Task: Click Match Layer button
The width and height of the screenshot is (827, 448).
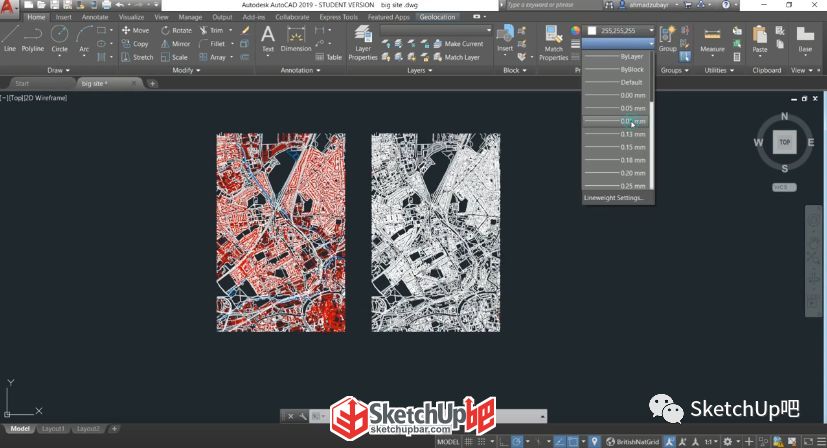Action: tap(457, 57)
